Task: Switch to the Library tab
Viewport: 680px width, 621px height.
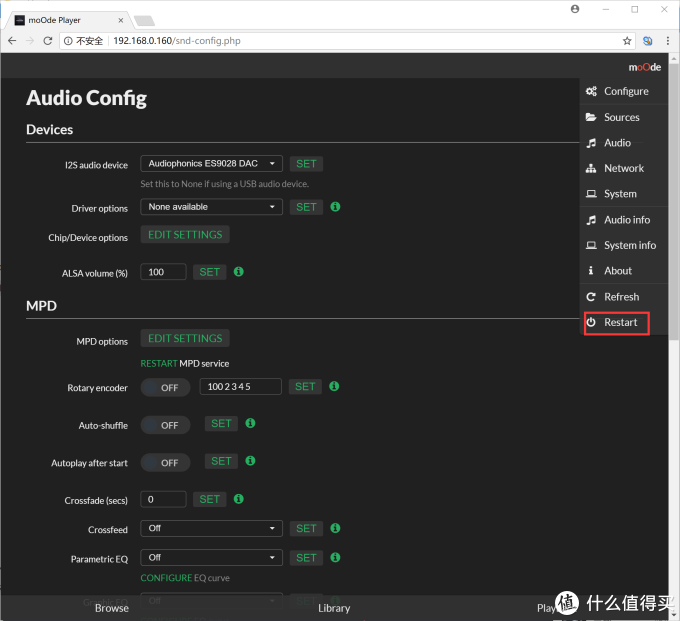Action: coord(334,608)
